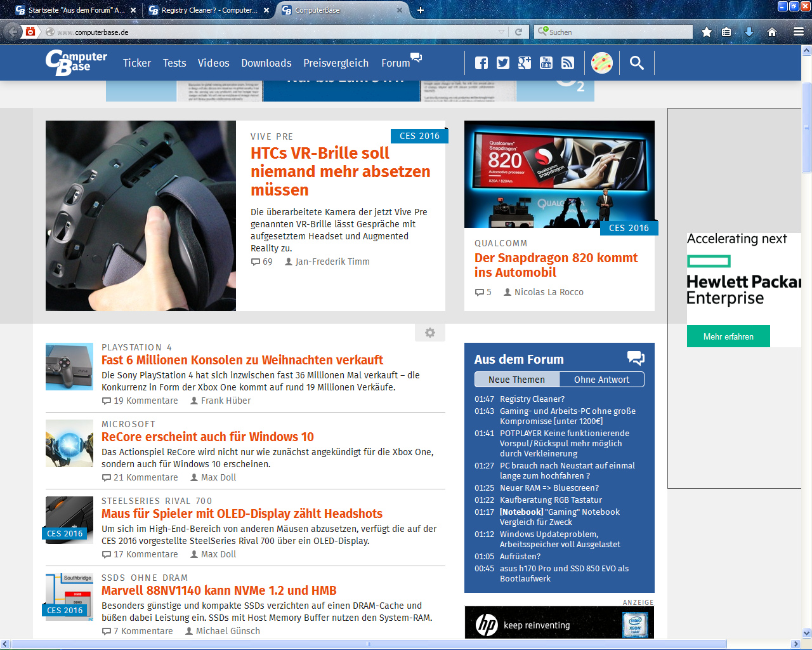Switch to Registry Cleaner browser tab
812x650 pixels.
point(208,10)
